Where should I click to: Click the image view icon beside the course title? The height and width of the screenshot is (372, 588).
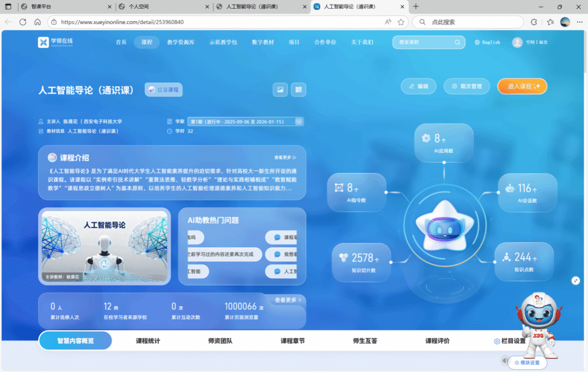tap(280, 90)
